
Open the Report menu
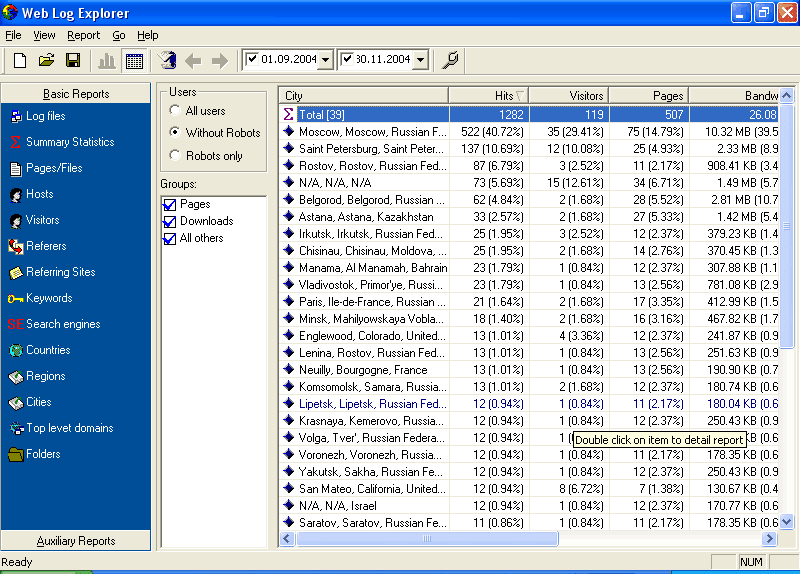tap(83, 35)
